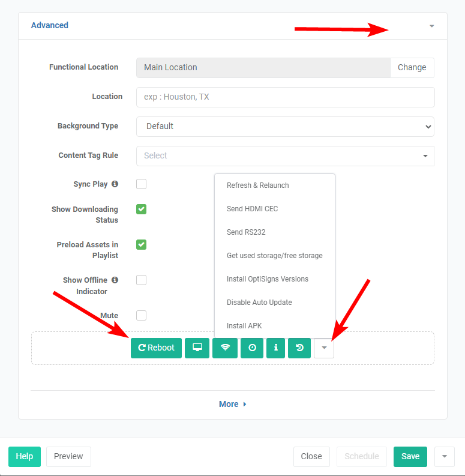Toggle the Mute checkbox
The height and width of the screenshot is (476, 465).
(141, 315)
